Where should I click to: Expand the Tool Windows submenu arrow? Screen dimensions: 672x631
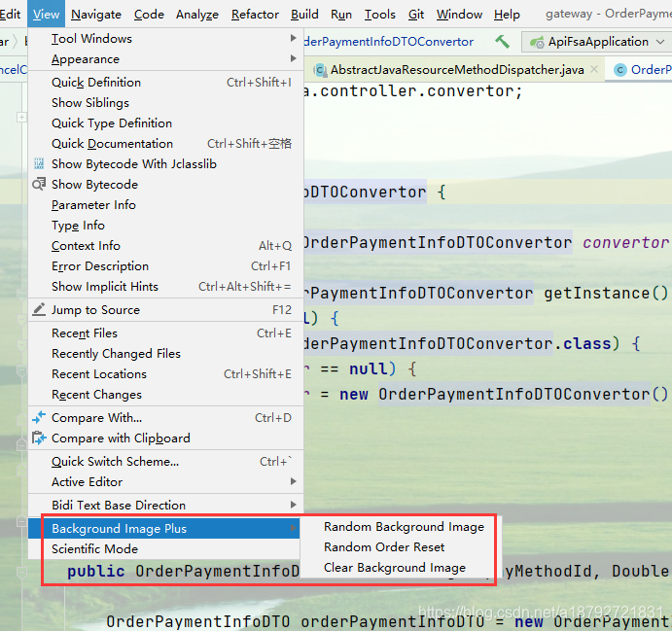293,38
